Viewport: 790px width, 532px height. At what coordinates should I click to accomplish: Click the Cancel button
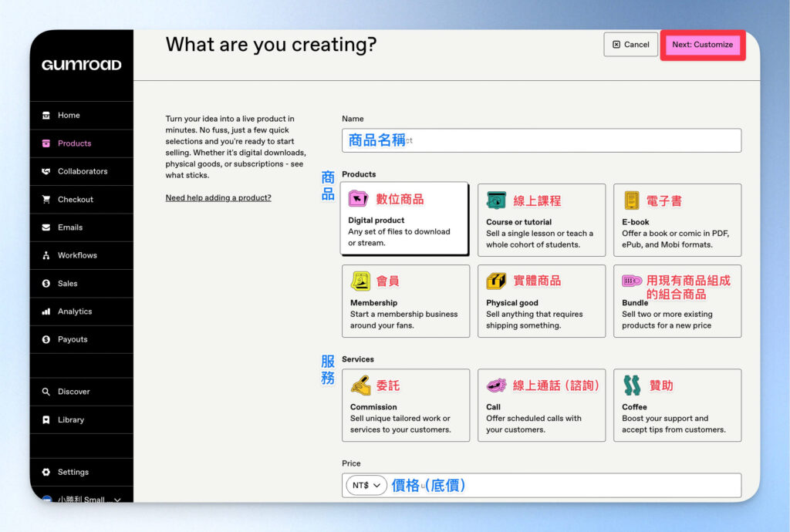coord(631,44)
